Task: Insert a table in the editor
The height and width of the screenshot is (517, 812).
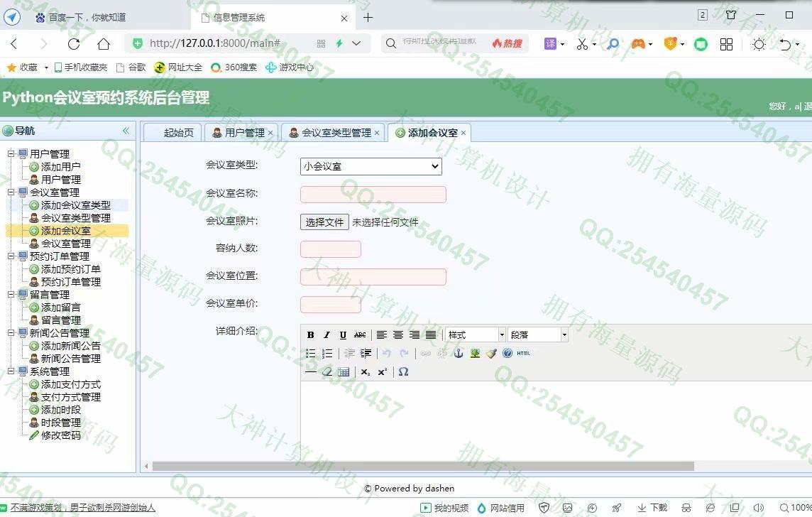Action: [x=344, y=372]
